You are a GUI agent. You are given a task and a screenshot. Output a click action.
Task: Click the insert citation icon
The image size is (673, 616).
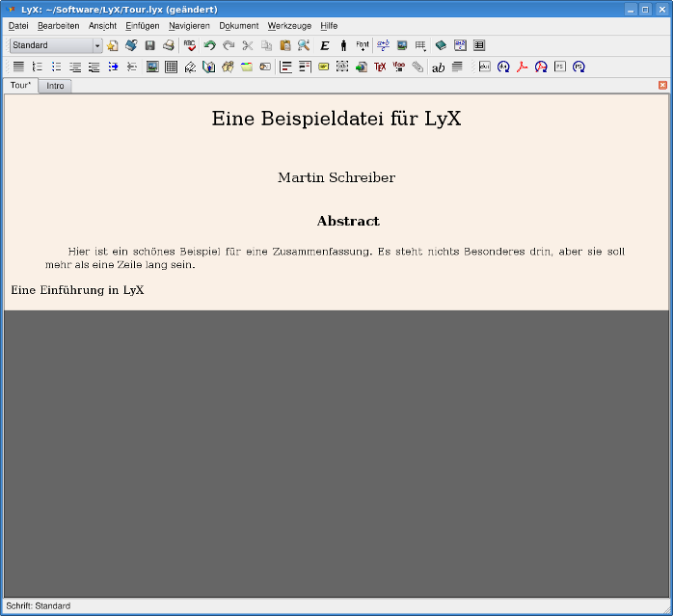pyautogui.click(x=228, y=67)
